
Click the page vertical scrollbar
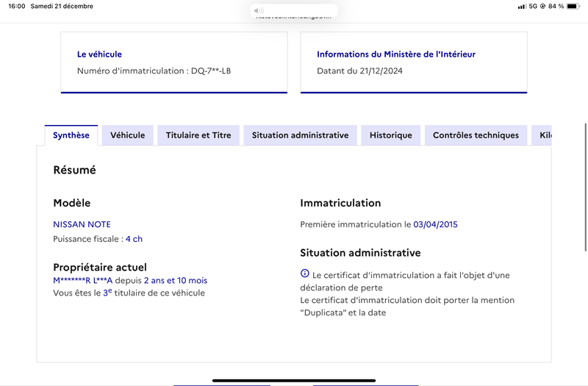[x=585, y=187]
